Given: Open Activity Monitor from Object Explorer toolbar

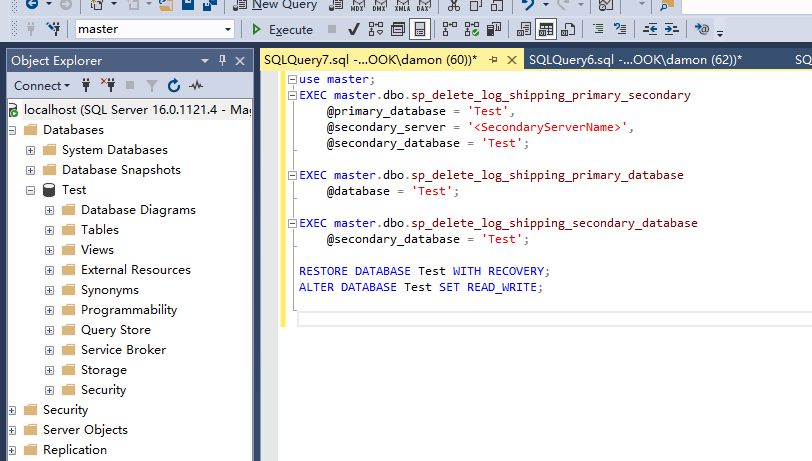Looking at the screenshot, I should (x=196, y=85).
